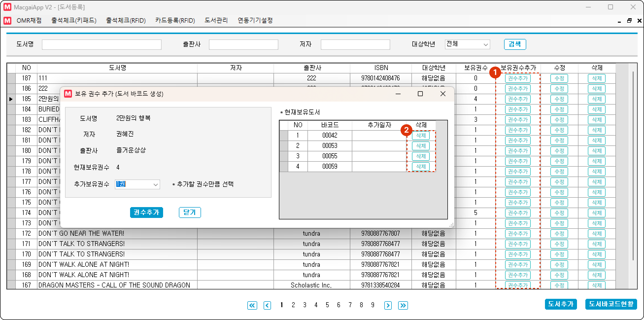The height and width of the screenshot is (320, 644).
Task: Open the OMR채점 menu
Action: 29,20
